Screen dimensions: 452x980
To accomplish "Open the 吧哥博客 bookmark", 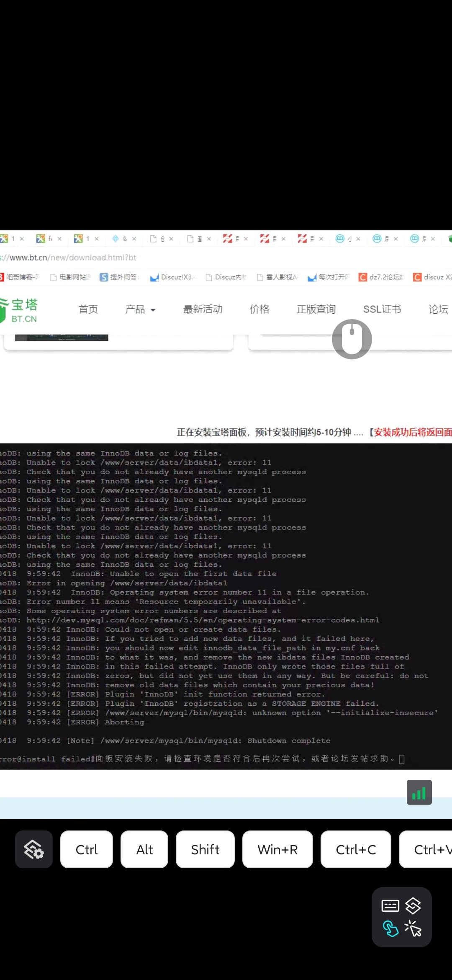I will pos(20,277).
